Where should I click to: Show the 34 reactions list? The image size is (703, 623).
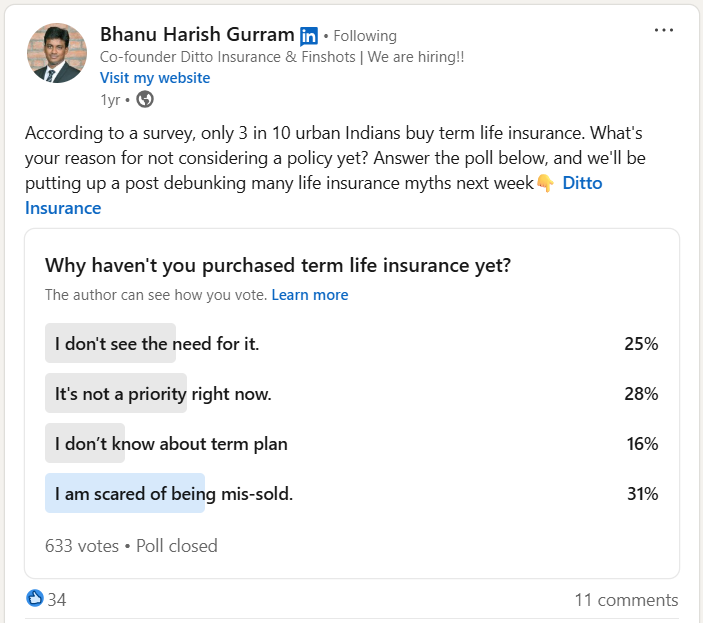point(57,600)
